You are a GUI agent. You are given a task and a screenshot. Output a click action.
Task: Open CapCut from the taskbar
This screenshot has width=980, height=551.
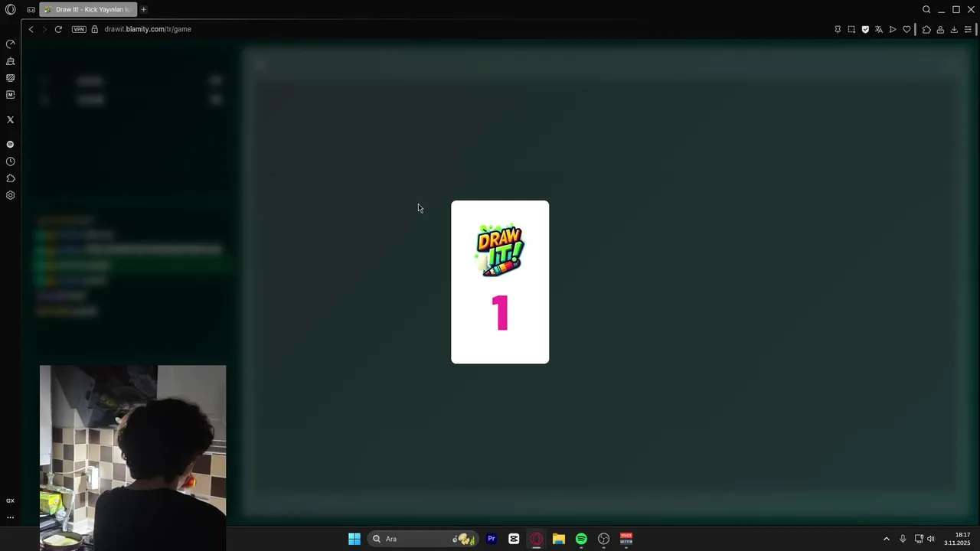coord(514,539)
